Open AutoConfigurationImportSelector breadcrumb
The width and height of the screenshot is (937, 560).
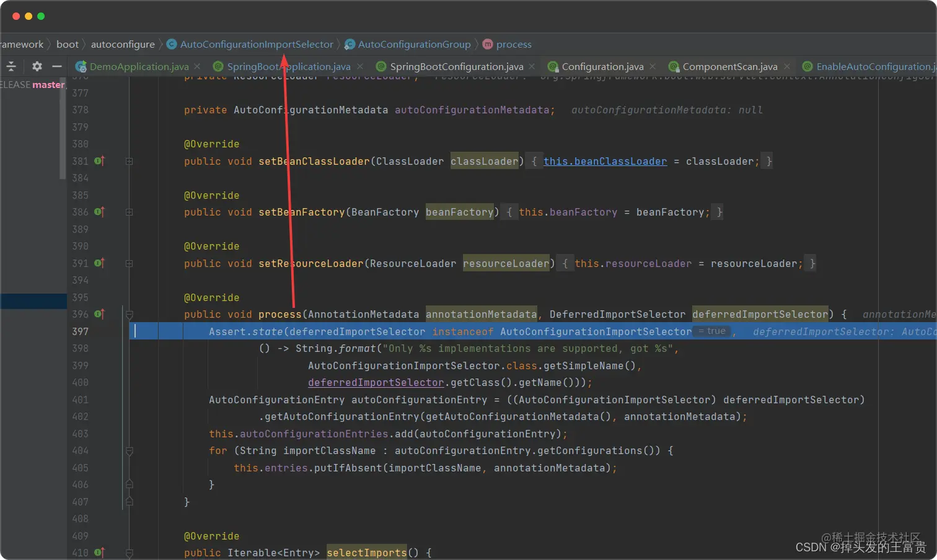coord(257,45)
